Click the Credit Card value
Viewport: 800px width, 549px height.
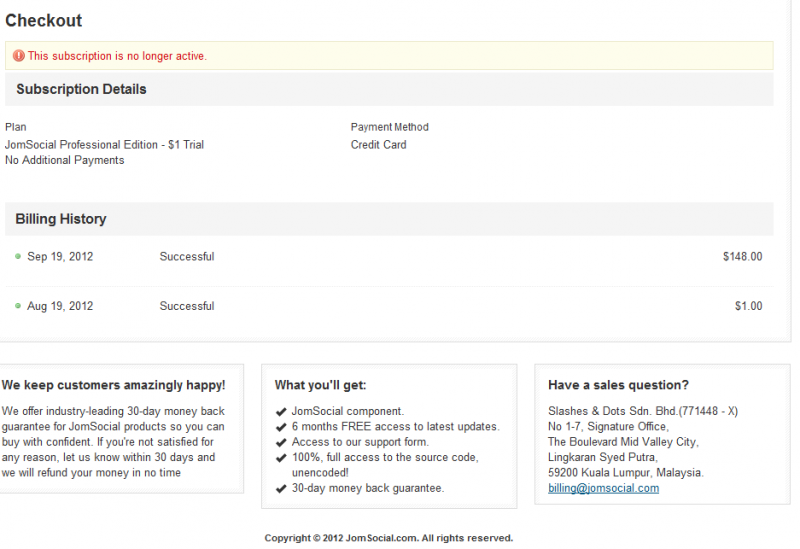(378, 144)
